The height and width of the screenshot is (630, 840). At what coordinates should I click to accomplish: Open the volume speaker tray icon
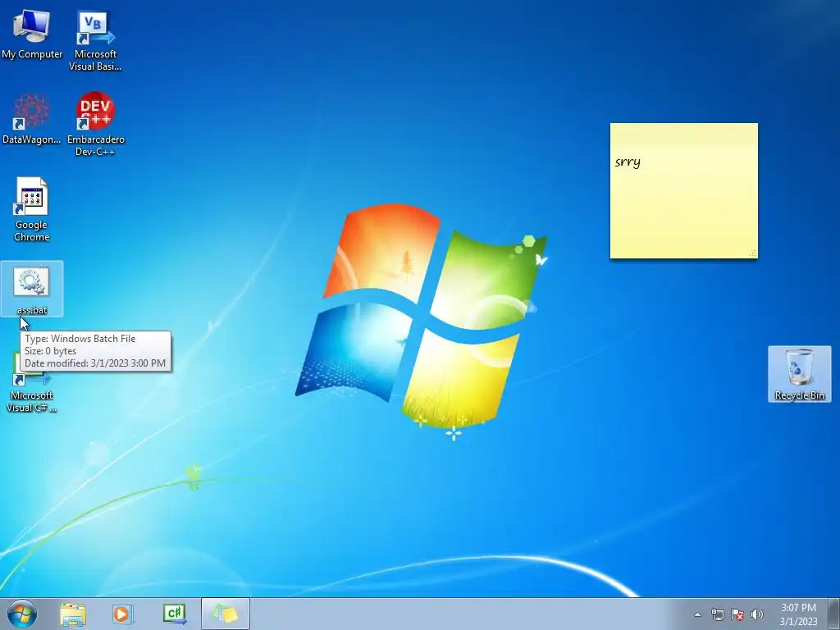tap(757, 614)
